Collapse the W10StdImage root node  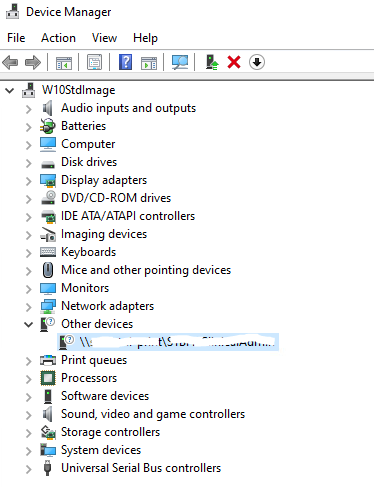[x=10, y=90]
